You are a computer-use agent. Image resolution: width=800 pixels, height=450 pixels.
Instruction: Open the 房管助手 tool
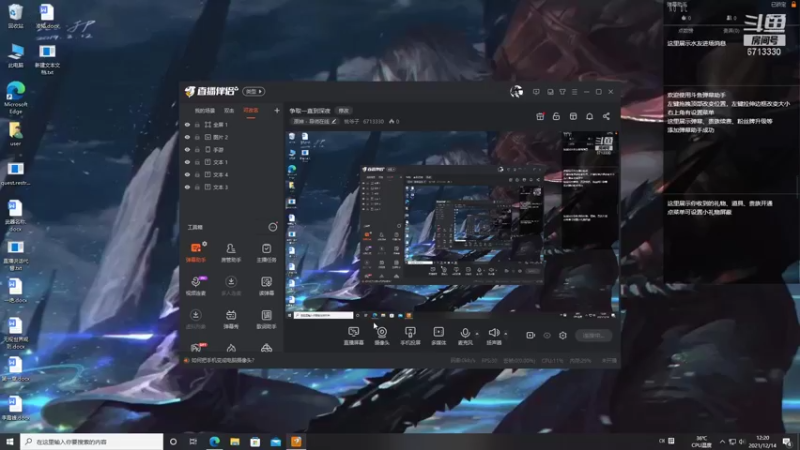tap(231, 253)
